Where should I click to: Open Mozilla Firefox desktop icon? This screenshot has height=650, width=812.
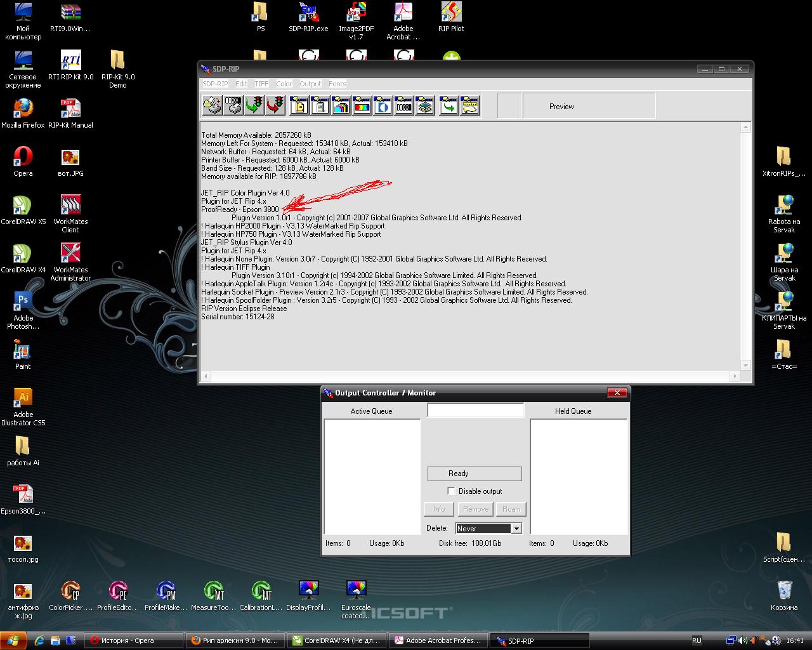point(23,114)
